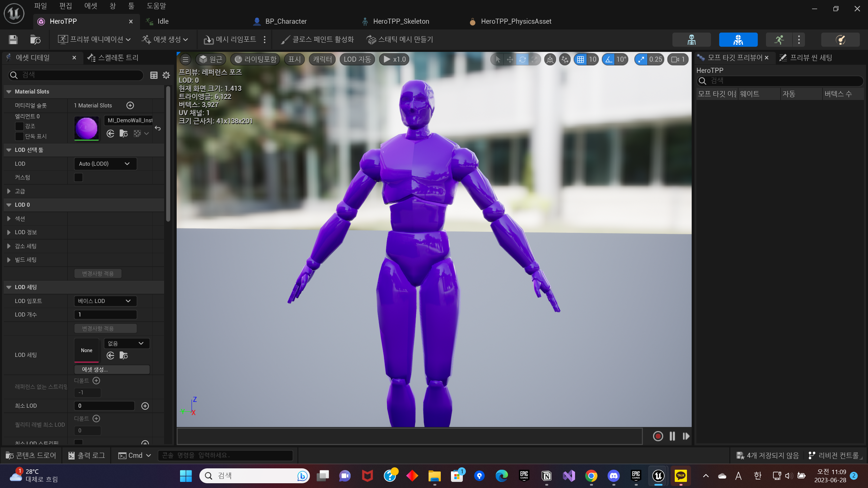The width and height of the screenshot is (868, 488).
Task: Switch to the animation editor mode icon
Action: [779, 40]
